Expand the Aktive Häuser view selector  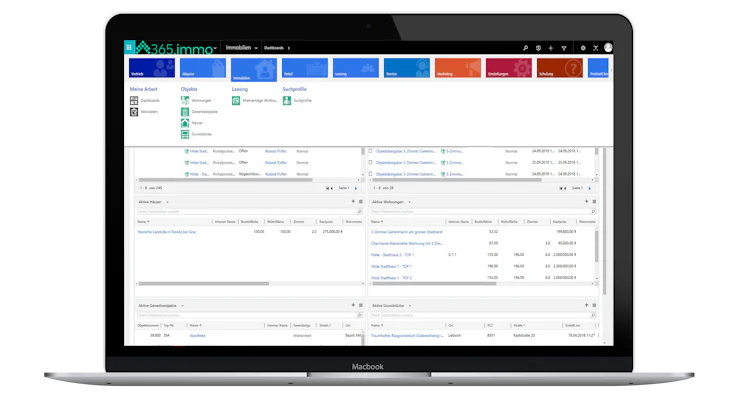[x=168, y=202]
